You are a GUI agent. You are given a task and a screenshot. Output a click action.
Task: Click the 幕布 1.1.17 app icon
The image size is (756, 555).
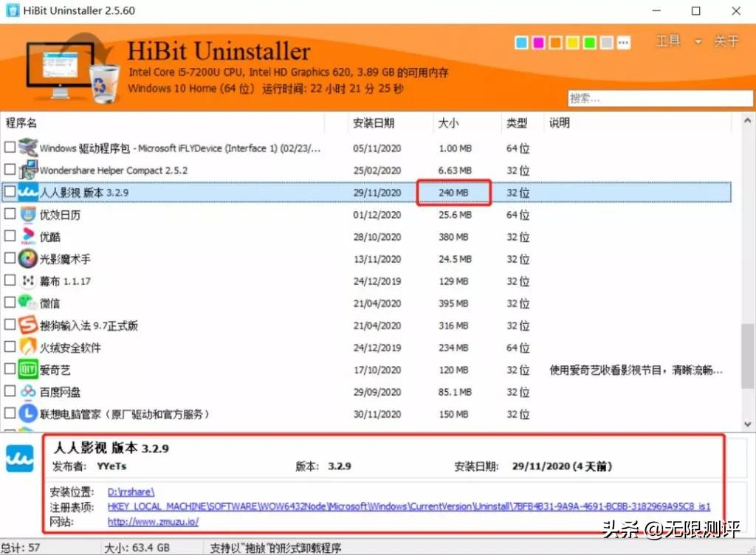coord(28,281)
